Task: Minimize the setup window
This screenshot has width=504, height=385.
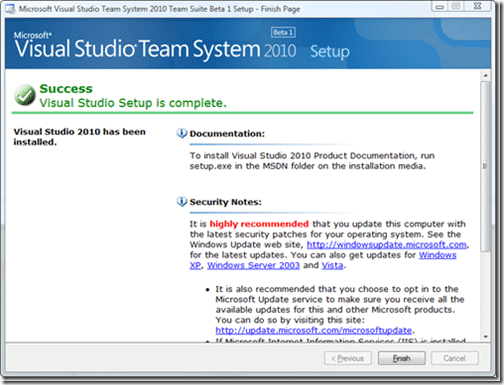Action: [x=440, y=6]
